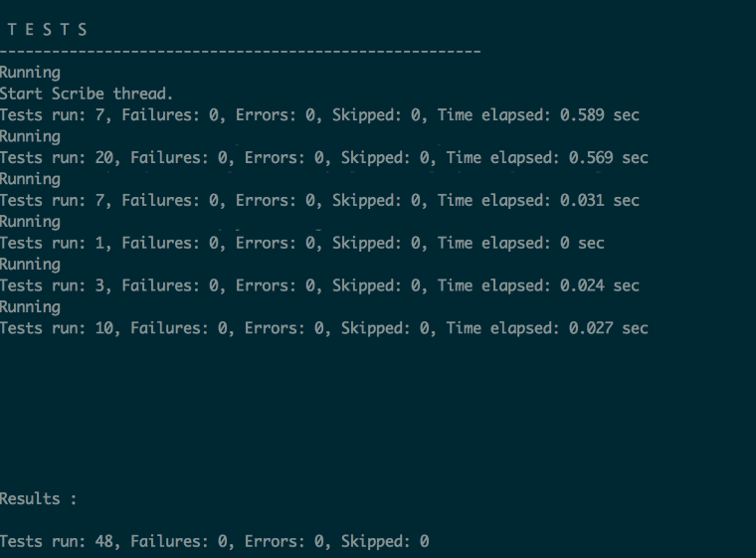This screenshot has height=558, width=756.
Task: Click the line with elapsed time 0.589 sec
Action: click(319, 115)
